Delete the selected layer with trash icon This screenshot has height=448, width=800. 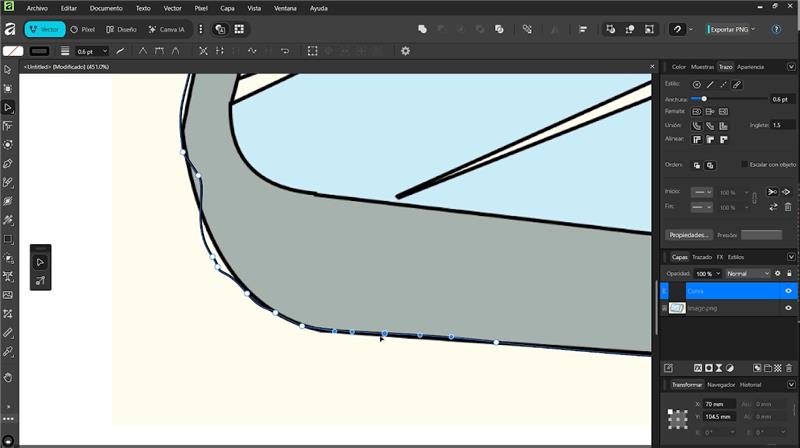[789, 368]
